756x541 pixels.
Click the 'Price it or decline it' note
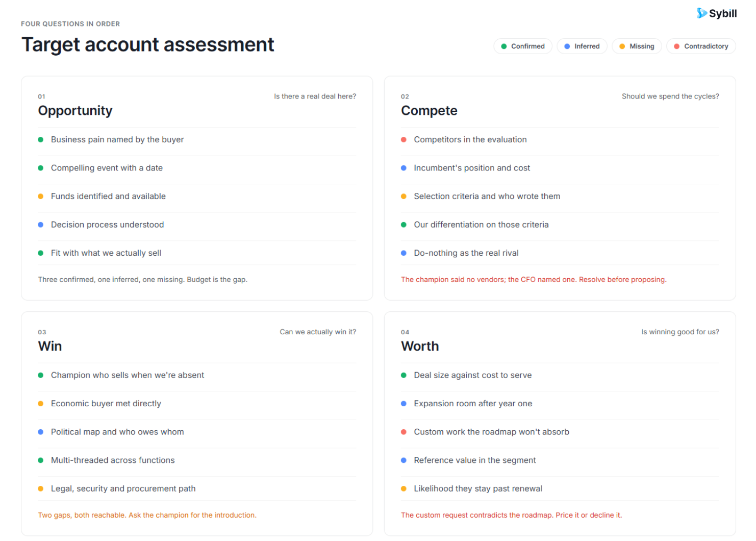pos(512,515)
